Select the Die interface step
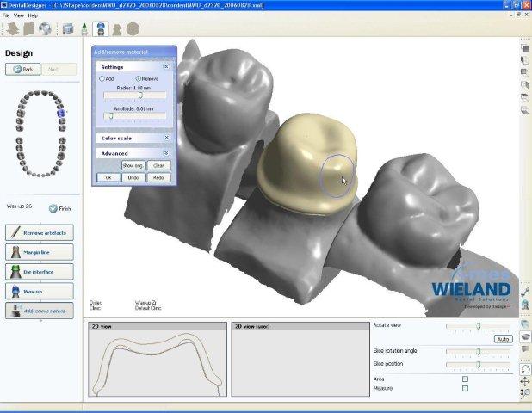The width and height of the screenshot is (532, 413). pos(40,272)
